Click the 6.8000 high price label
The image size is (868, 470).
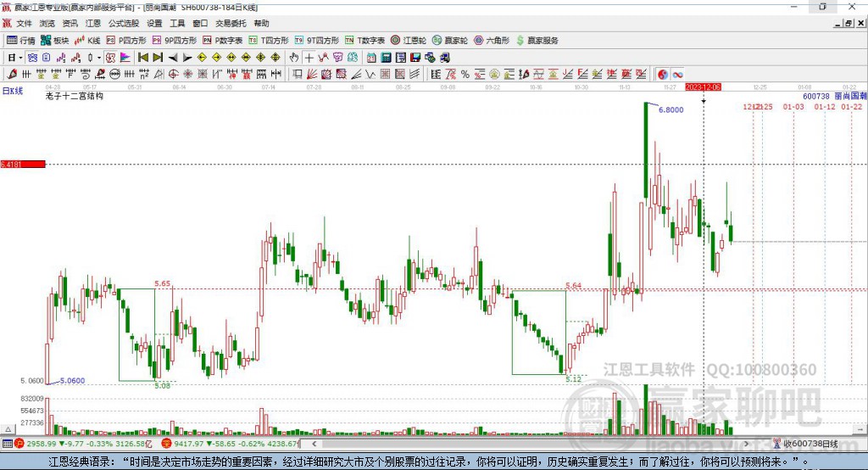pyautogui.click(x=671, y=109)
